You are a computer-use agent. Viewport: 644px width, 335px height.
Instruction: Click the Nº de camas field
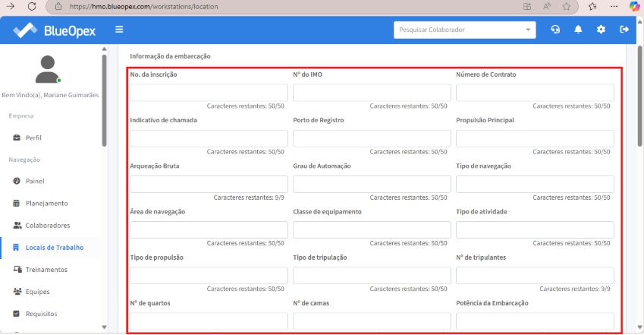372,321
